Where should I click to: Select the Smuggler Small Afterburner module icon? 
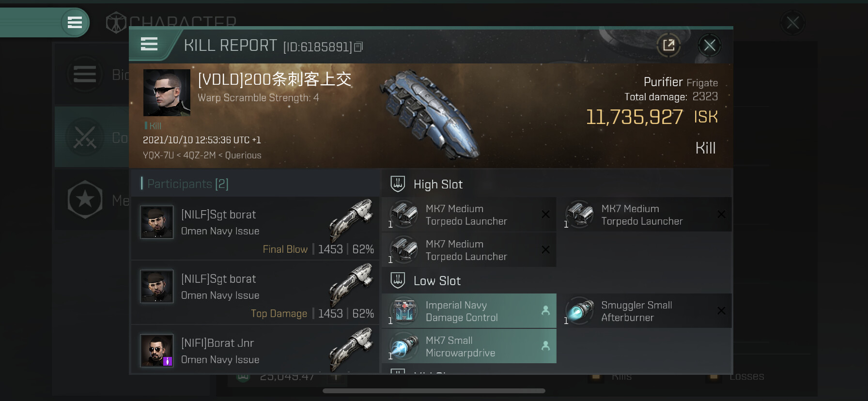(x=579, y=311)
